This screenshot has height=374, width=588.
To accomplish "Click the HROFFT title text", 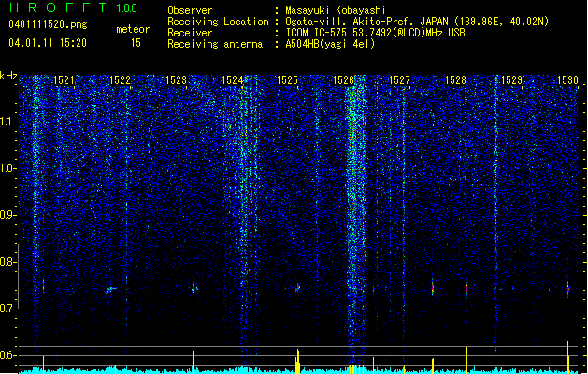I will coord(58,7).
